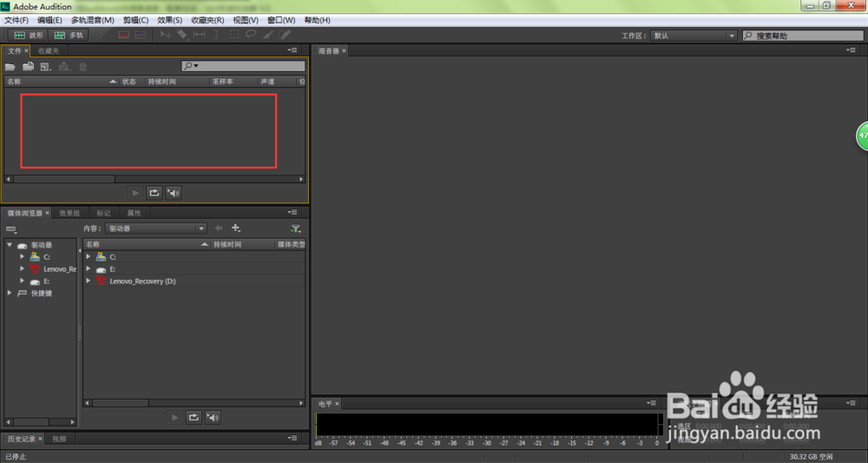Toggle spectral frequency display icon

[x=124, y=35]
